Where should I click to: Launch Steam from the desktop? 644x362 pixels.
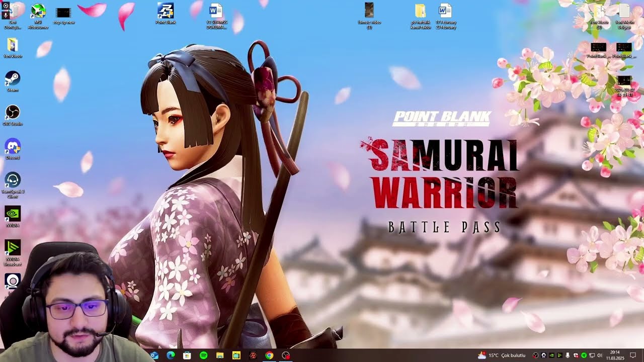tap(13, 81)
